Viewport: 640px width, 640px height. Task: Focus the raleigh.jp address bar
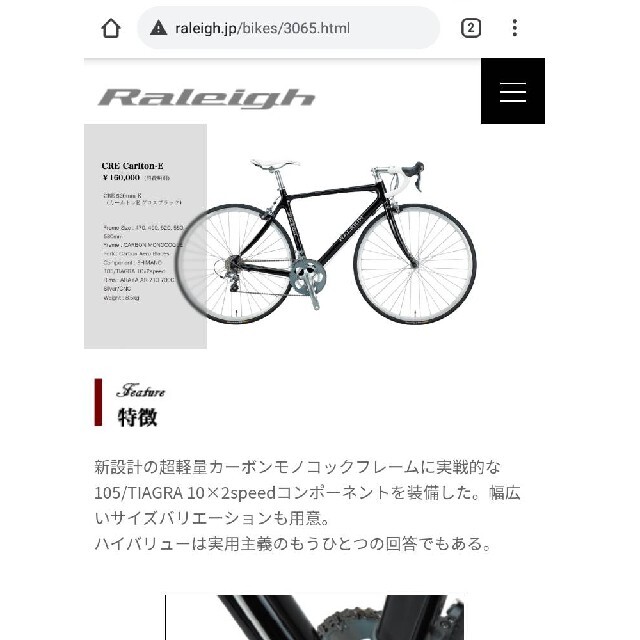point(289,28)
